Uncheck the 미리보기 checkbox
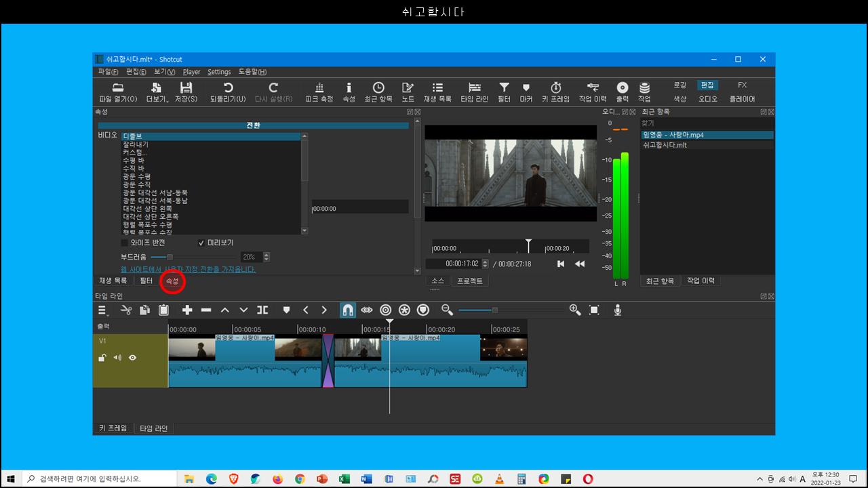 pyautogui.click(x=201, y=243)
